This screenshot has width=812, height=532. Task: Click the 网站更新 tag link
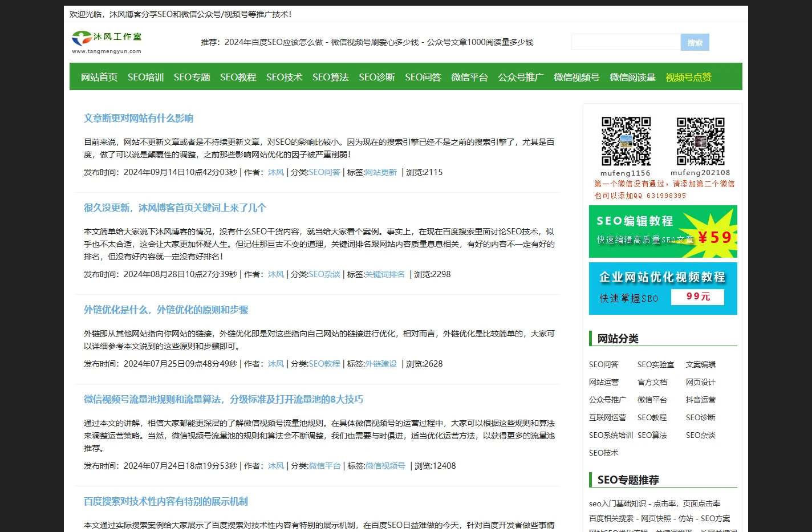[x=381, y=172]
